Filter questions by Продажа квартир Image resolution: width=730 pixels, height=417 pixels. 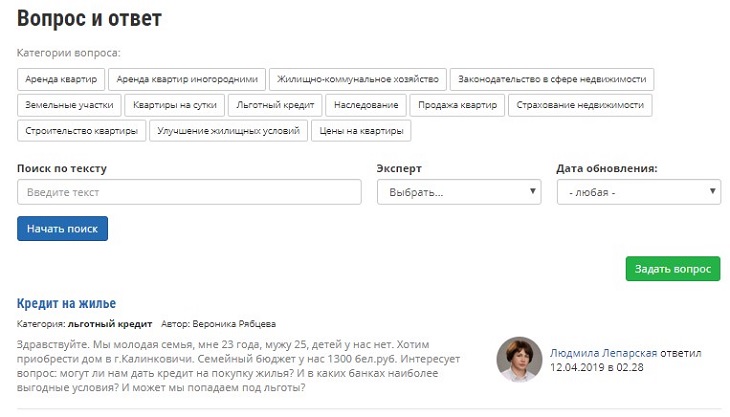[458, 105]
